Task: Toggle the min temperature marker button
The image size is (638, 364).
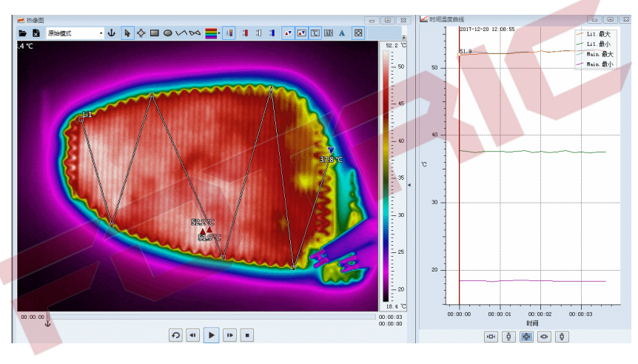Action: 301,33
